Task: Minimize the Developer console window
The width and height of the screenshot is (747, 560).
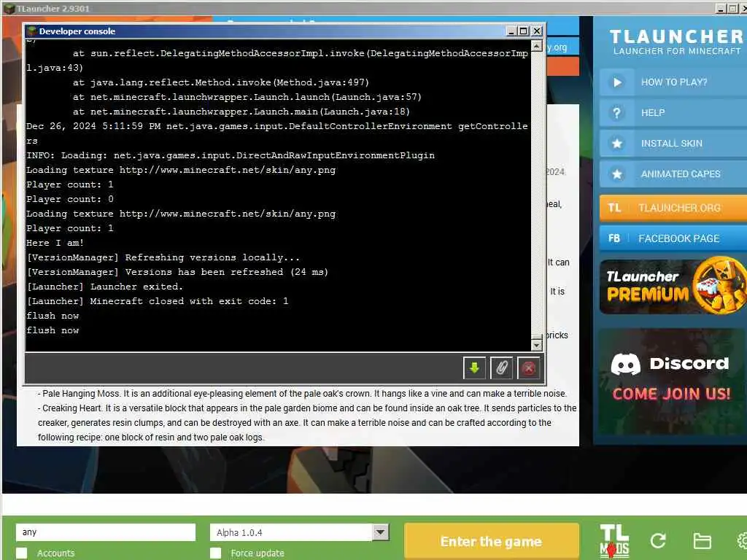Action: (x=511, y=31)
